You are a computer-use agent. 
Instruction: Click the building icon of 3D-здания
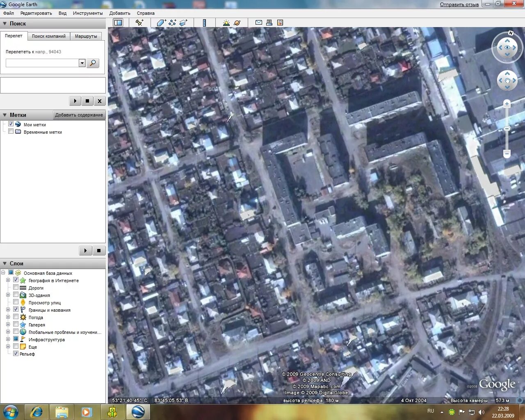click(x=23, y=295)
